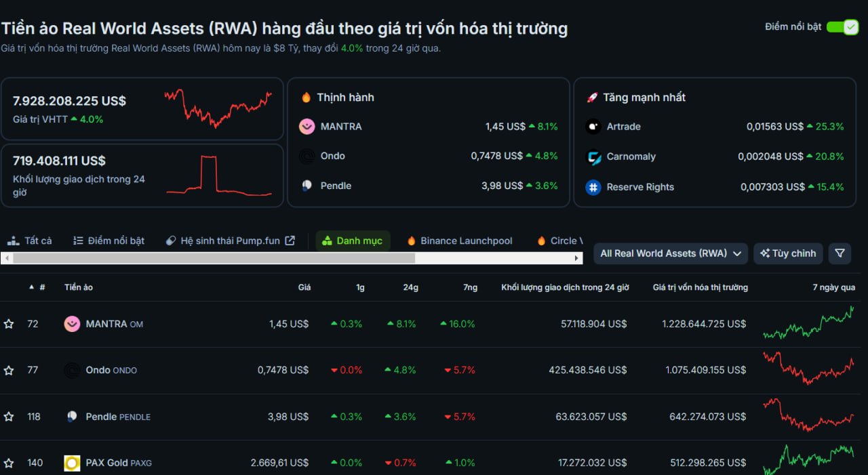Open Reserve Rights in Tăng mạnh nhất list
The height and width of the screenshot is (475, 868).
[640, 187]
